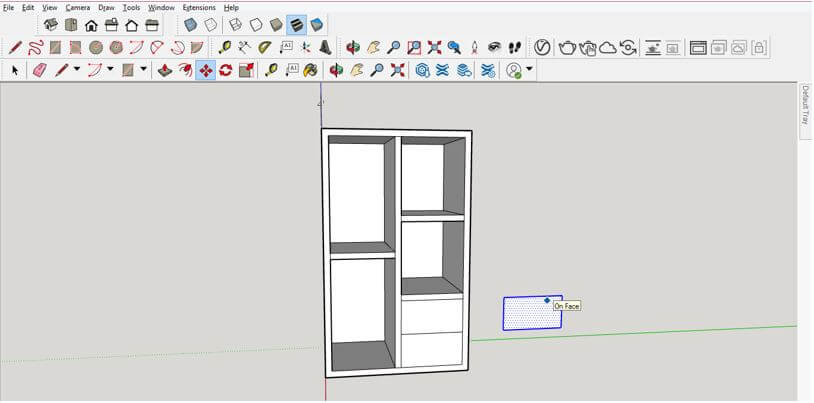Image resolution: width=814 pixels, height=403 pixels.
Task: Switch to Front view
Action: click(x=91, y=25)
